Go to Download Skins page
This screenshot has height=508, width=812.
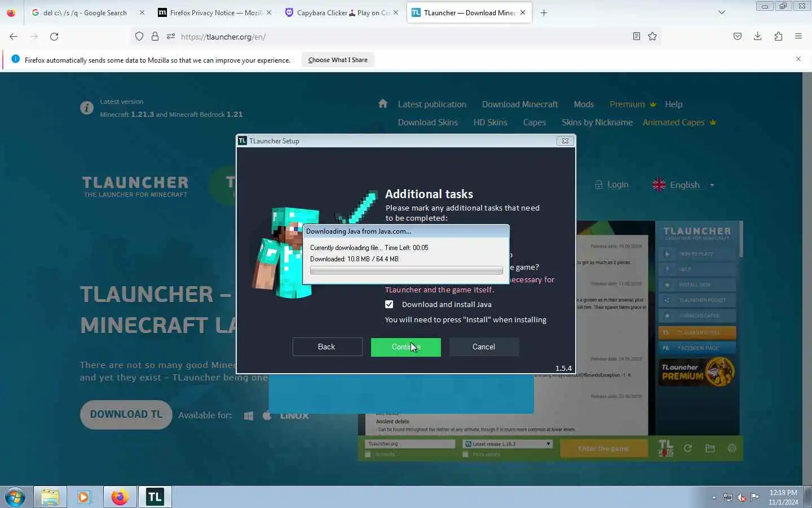(427, 122)
